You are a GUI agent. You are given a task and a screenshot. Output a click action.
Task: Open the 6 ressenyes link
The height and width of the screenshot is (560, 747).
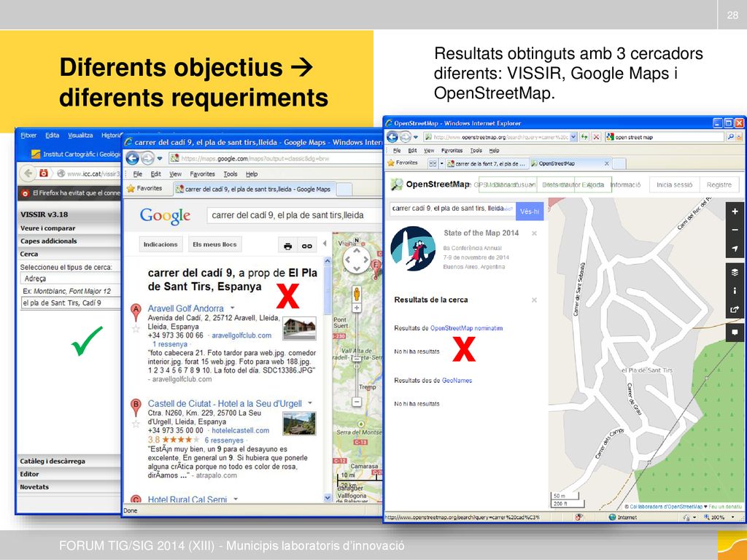[x=224, y=440]
